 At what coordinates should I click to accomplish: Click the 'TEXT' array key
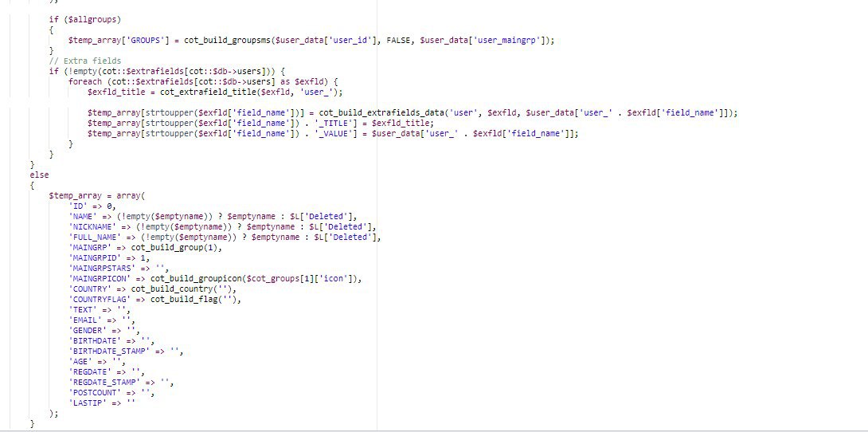[x=83, y=310]
